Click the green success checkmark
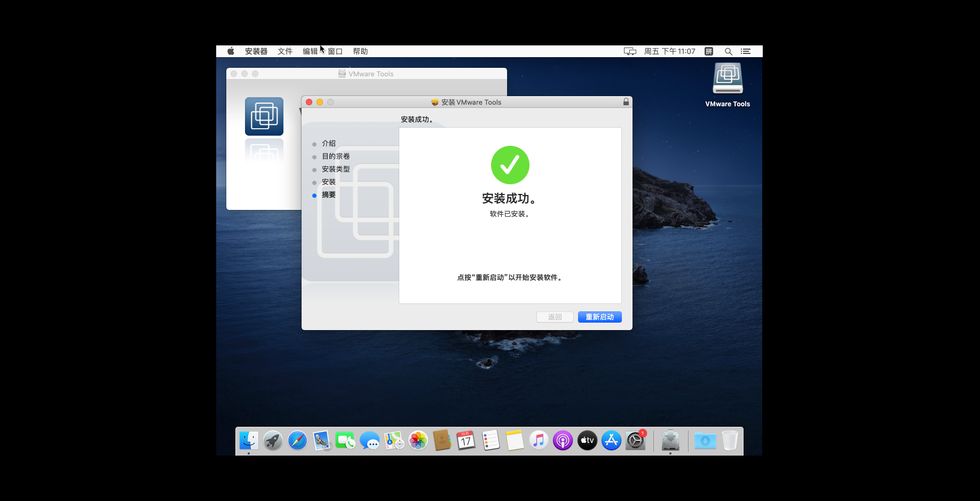The width and height of the screenshot is (980, 501). pos(510,165)
